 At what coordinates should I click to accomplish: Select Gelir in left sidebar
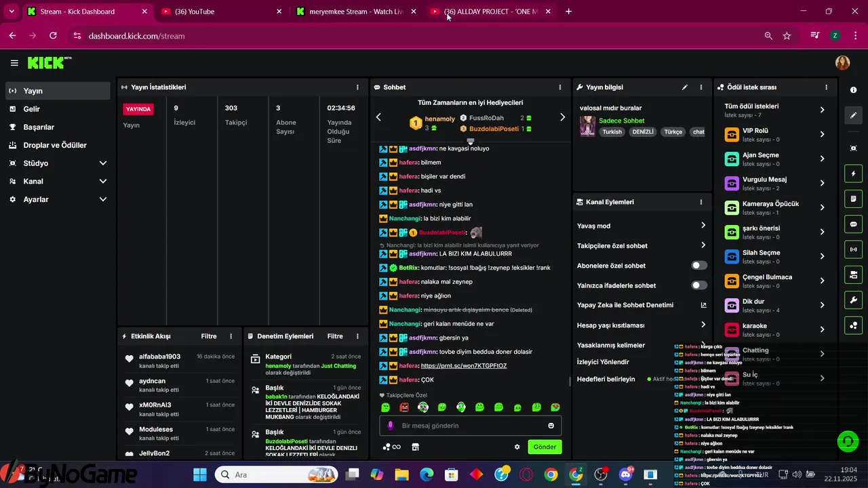[58, 109]
